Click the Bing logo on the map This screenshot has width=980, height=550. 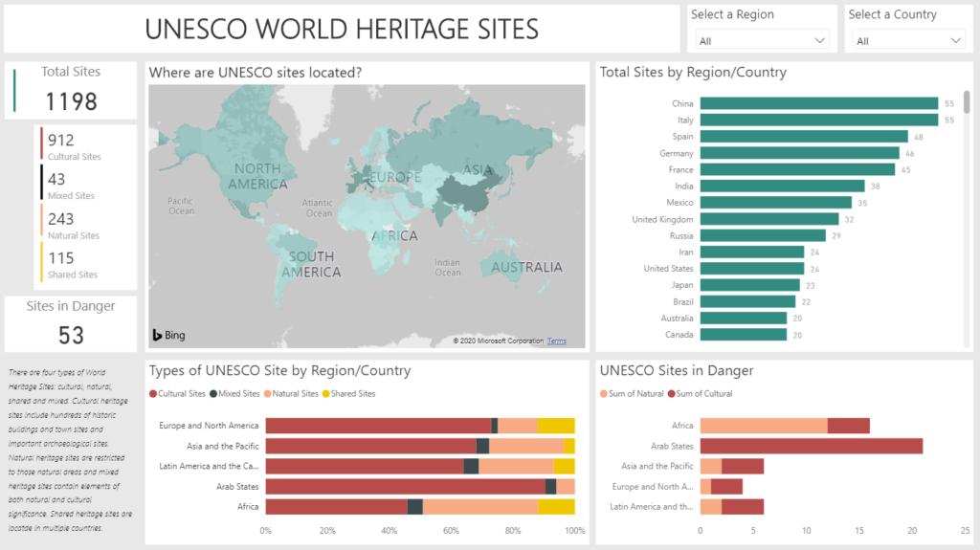(168, 335)
